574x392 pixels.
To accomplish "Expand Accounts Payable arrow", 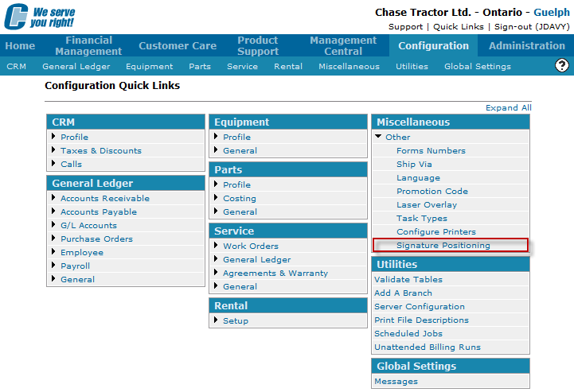I will [53, 212].
